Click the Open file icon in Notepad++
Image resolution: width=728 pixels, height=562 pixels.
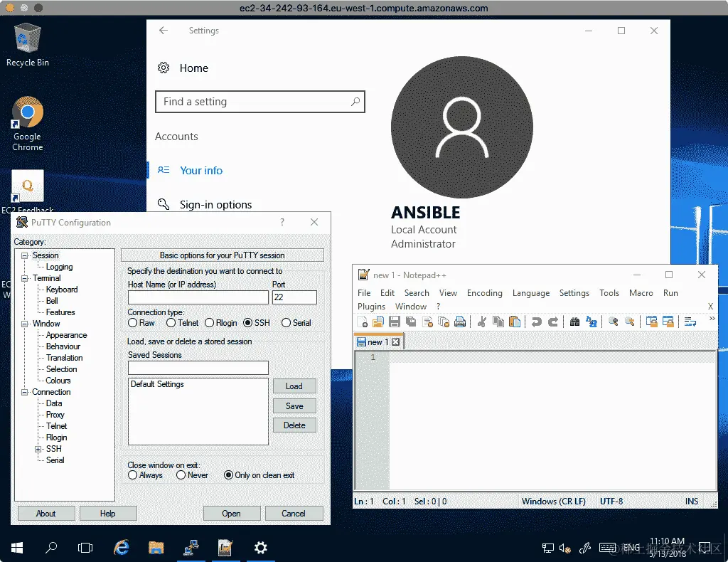click(x=378, y=322)
